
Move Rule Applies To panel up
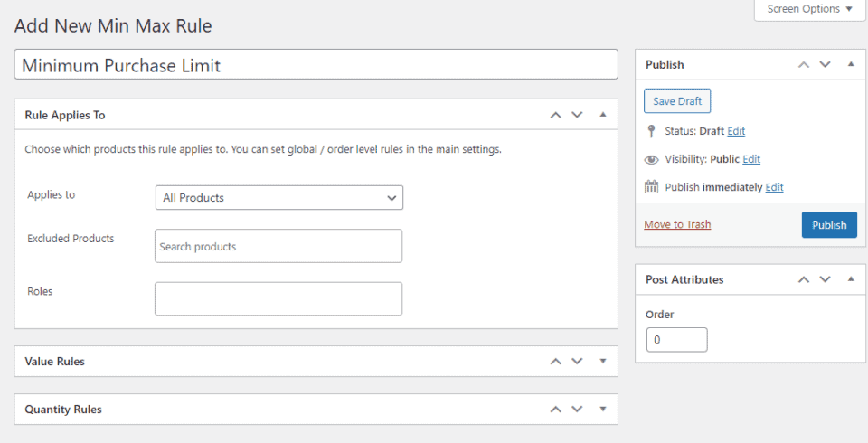point(556,115)
